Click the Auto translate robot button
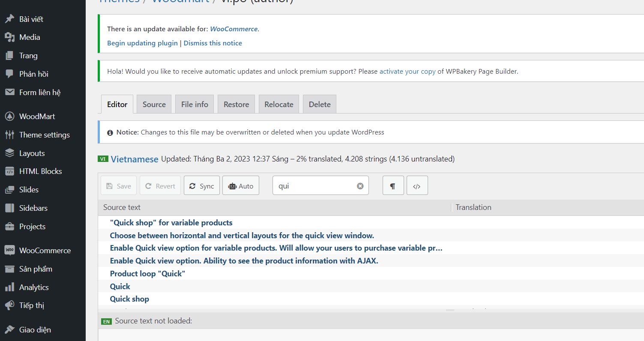The height and width of the screenshot is (341, 644). [x=240, y=186]
